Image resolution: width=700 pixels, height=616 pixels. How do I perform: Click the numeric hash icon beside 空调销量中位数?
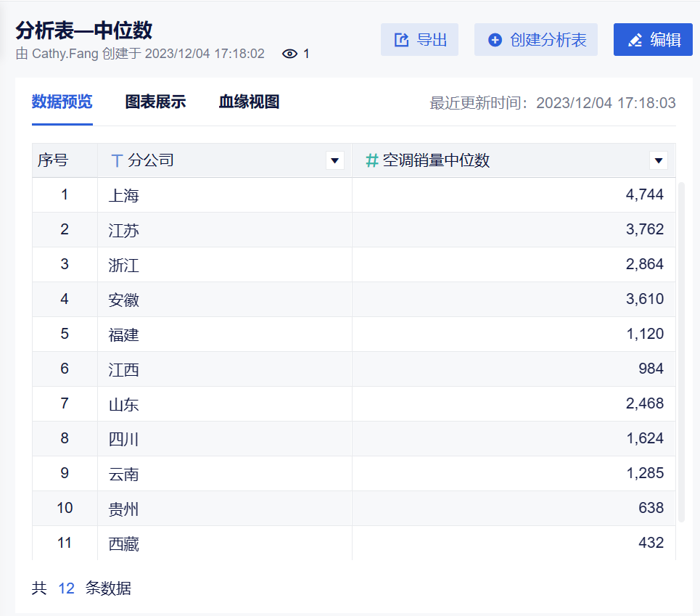click(x=371, y=160)
